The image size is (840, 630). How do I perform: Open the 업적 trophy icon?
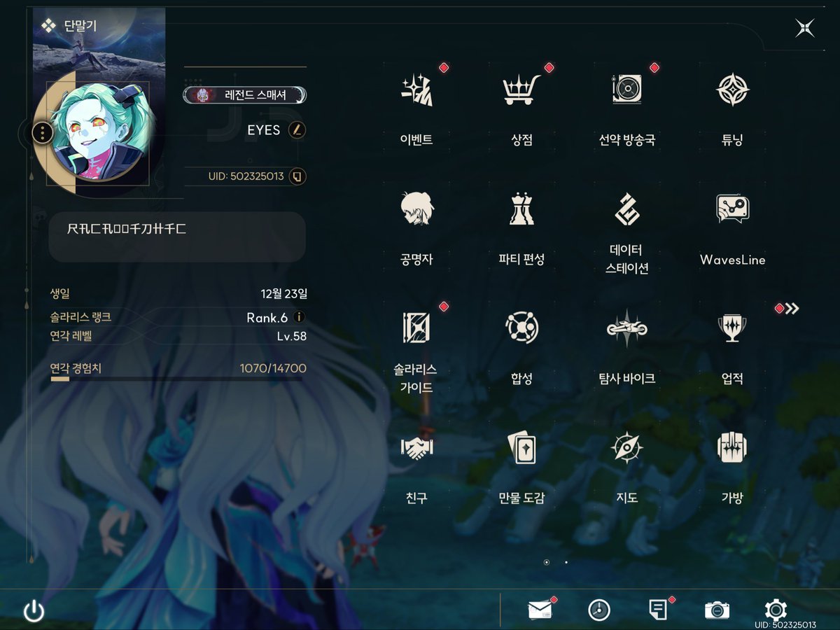(733, 328)
